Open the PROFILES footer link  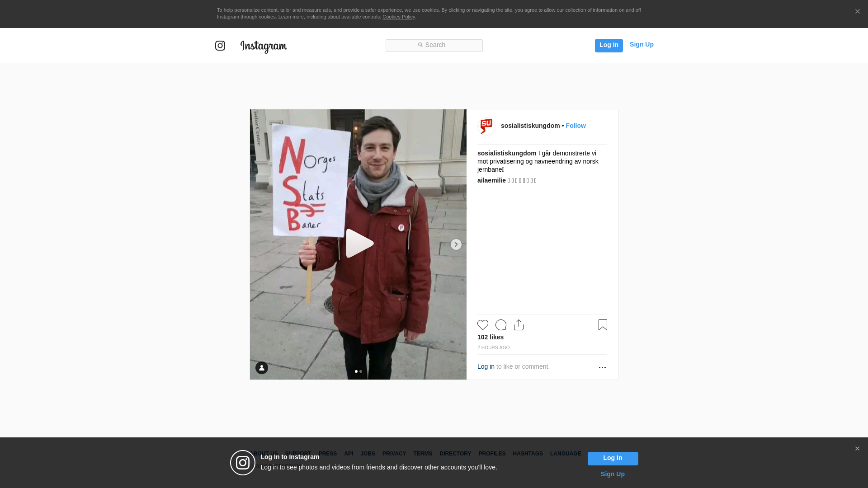click(x=492, y=454)
